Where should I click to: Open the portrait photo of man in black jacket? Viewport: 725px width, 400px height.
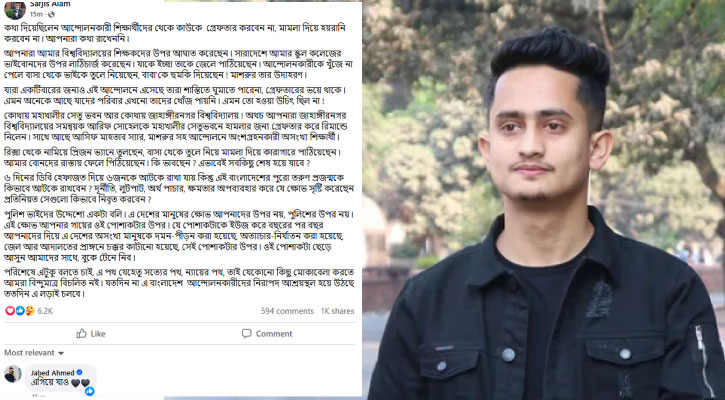coord(543,200)
